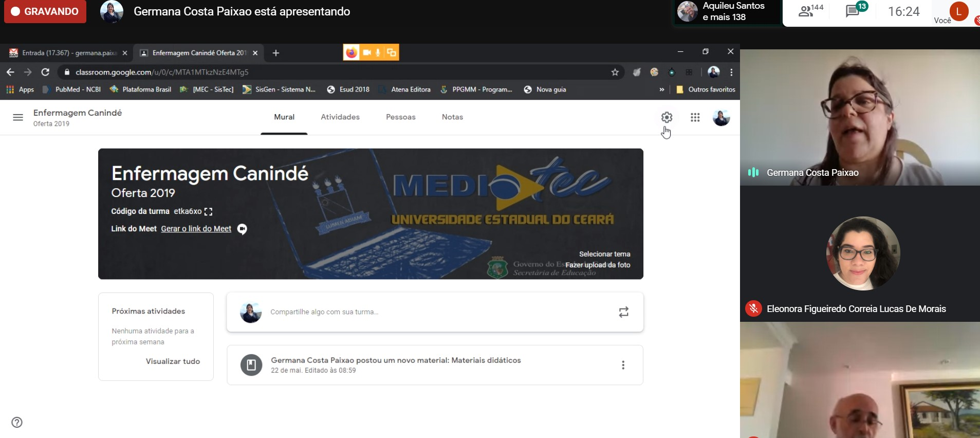Open the MEC - SisTec bookmark
The width and height of the screenshot is (980, 438).
(x=207, y=89)
